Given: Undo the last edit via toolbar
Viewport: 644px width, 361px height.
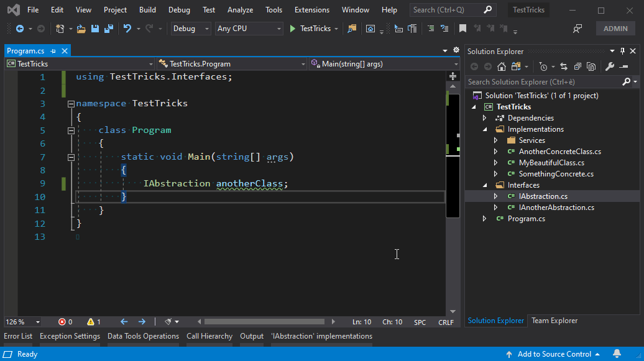Looking at the screenshot, I should pyautogui.click(x=127, y=29).
